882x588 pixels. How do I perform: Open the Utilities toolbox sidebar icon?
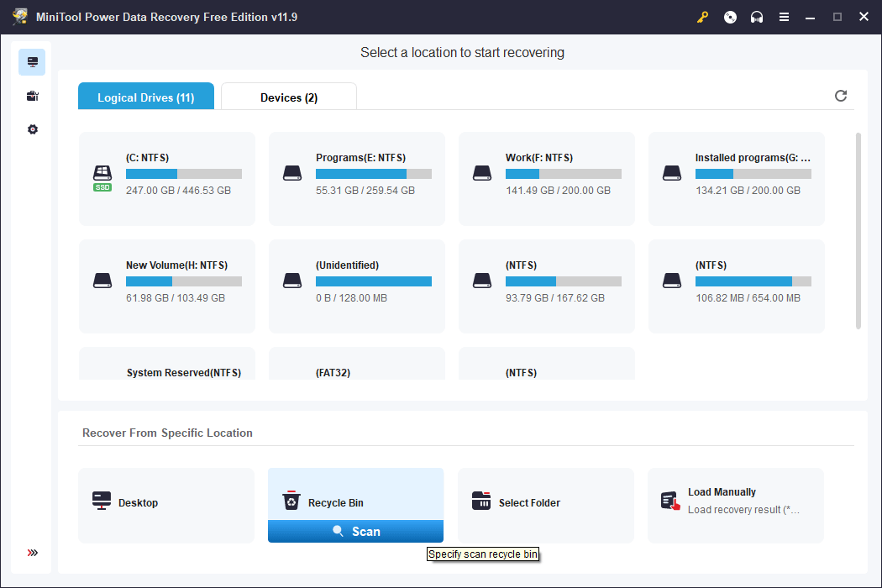(x=33, y=96)
